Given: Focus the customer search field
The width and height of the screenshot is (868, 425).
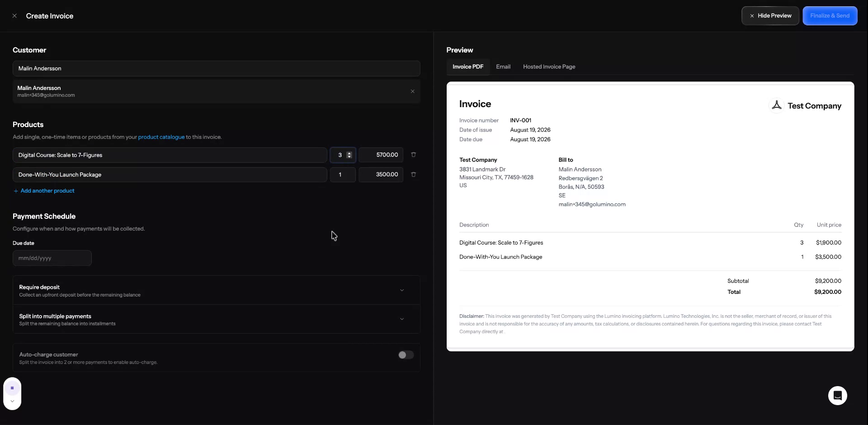Looking at the screenshot, I should coord(216,68).
